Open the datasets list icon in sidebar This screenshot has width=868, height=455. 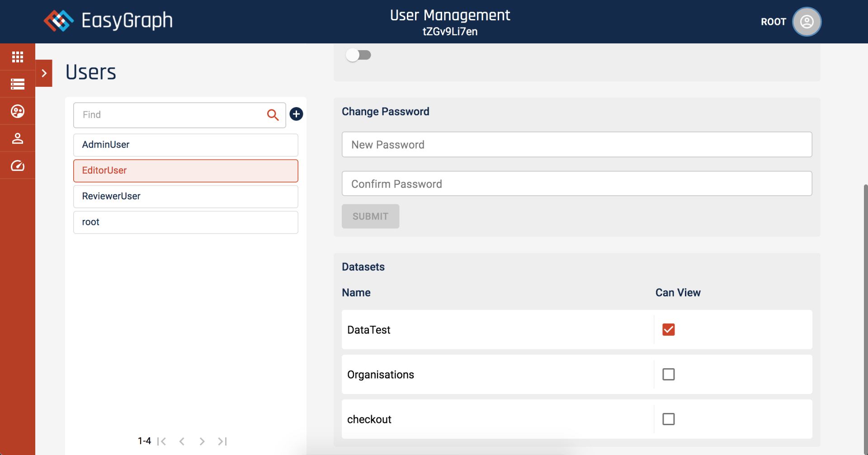click(x=18, y=84)
